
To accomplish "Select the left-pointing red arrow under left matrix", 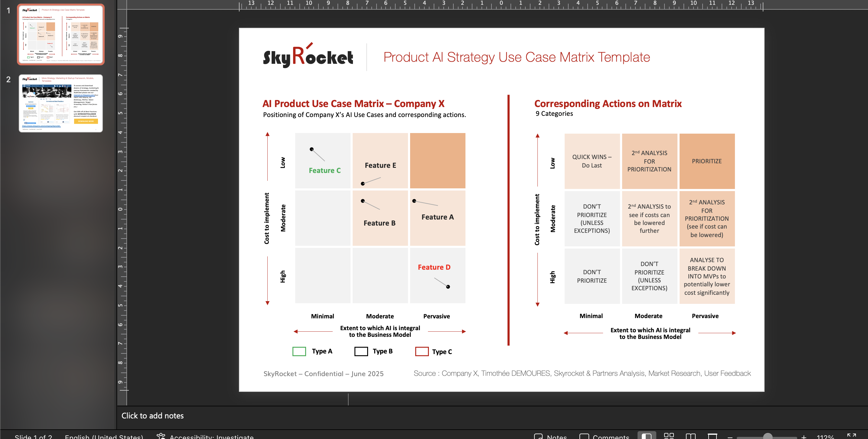I will click(x=313, y=332).
